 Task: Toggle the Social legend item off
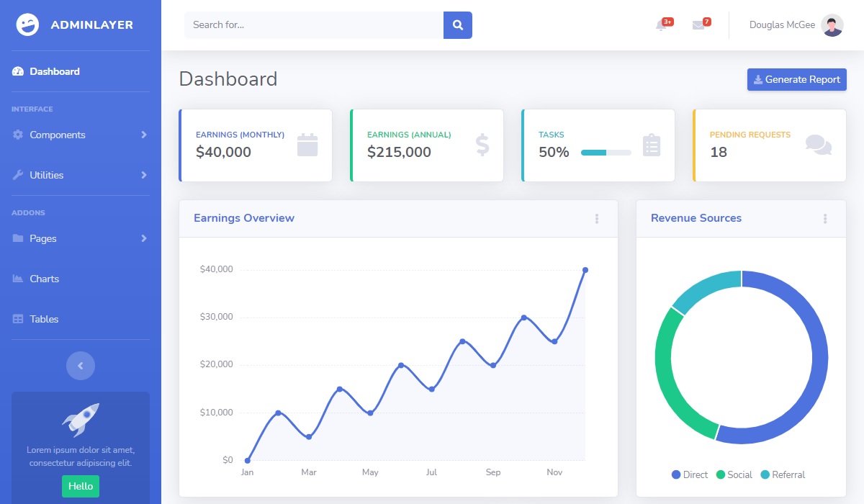(x=734, y=474)
